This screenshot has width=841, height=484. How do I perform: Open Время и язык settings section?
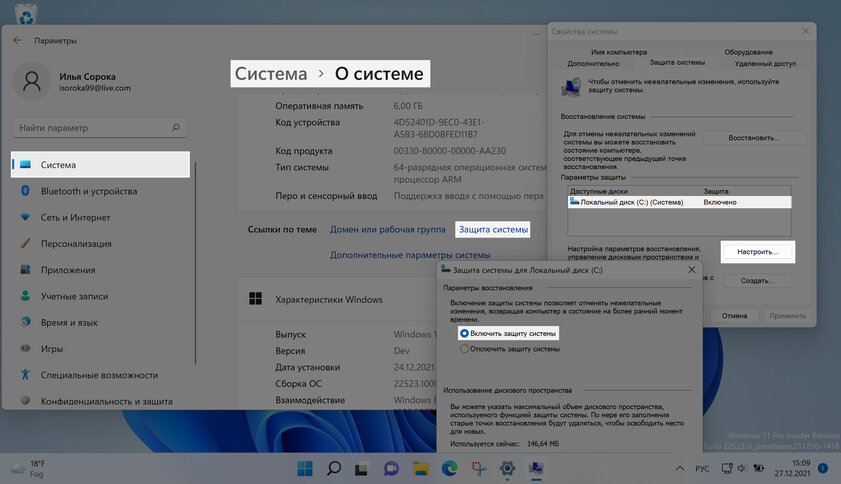pos(100,322)
